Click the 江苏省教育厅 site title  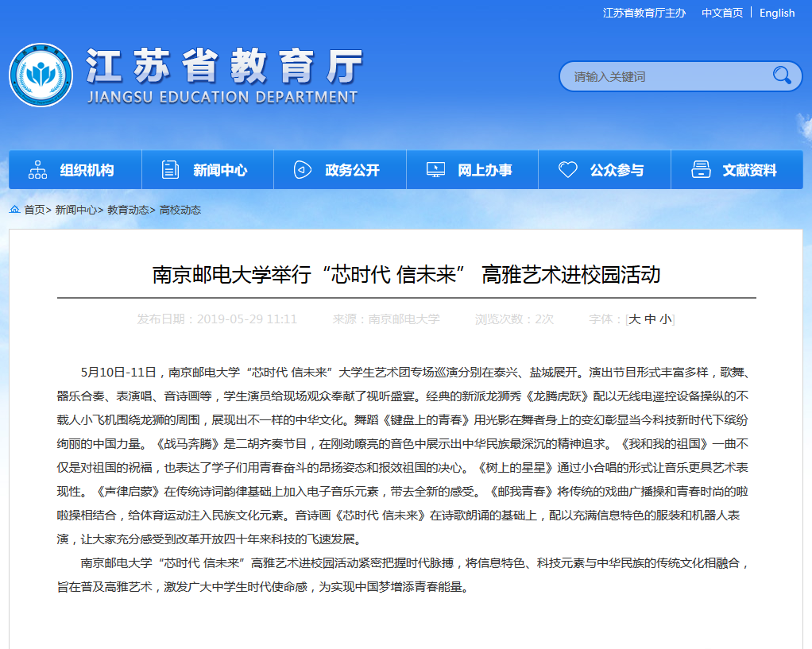tap(224, 66)
